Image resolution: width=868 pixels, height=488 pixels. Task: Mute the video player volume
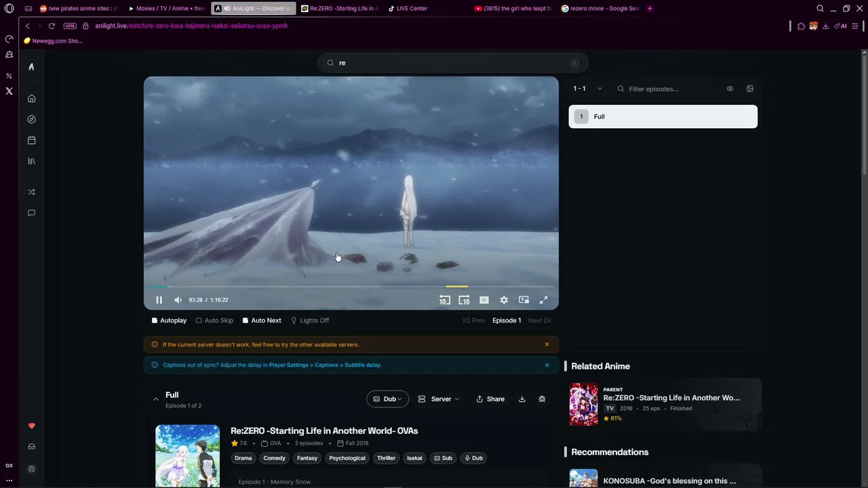pyautogui.click(x=178, y=300)
